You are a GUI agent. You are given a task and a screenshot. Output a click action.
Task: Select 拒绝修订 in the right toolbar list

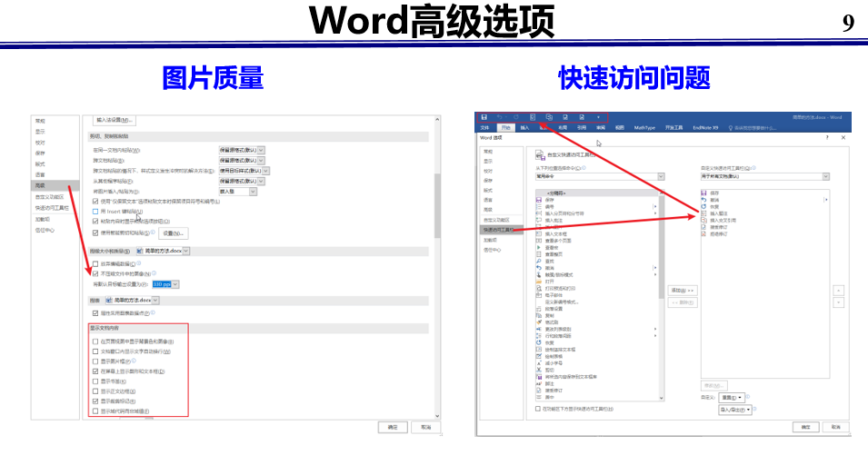point(714,234)
